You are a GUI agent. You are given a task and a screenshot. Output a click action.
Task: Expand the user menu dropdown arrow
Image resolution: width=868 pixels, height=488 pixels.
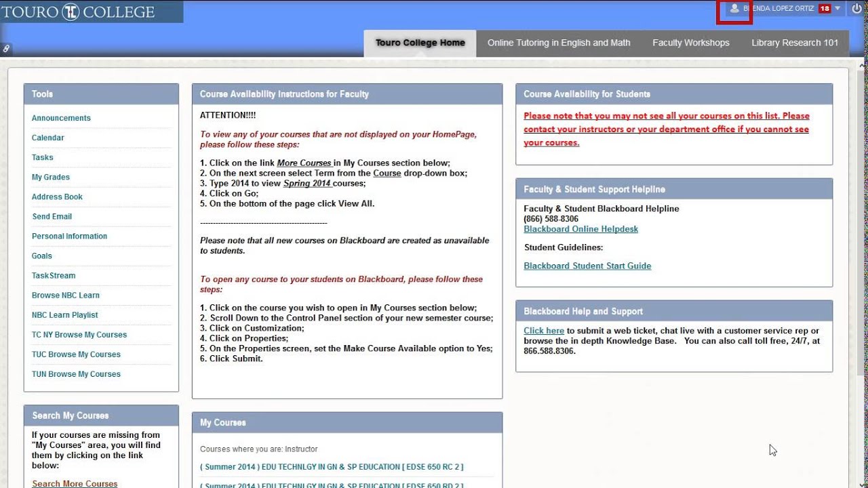pos(837,9)
